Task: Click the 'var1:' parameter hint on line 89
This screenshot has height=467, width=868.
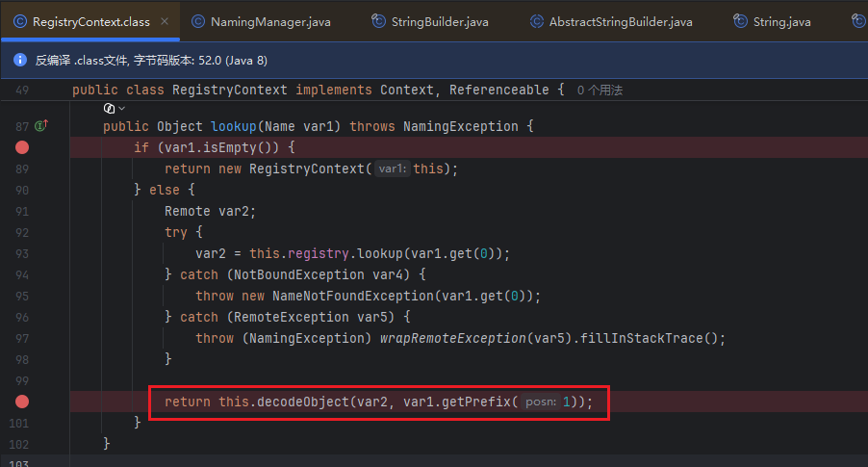Action: (392, 169)
